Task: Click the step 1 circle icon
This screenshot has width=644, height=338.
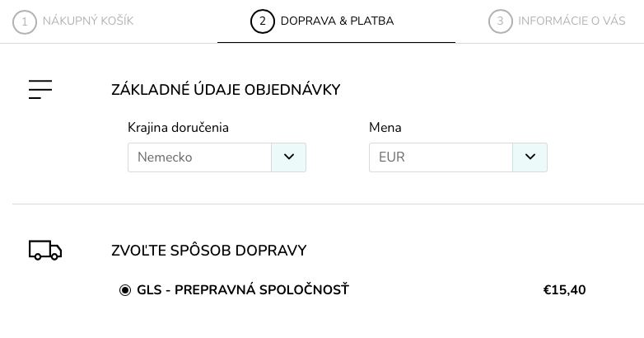Action: pyautogui.click(x=25, y=21)
